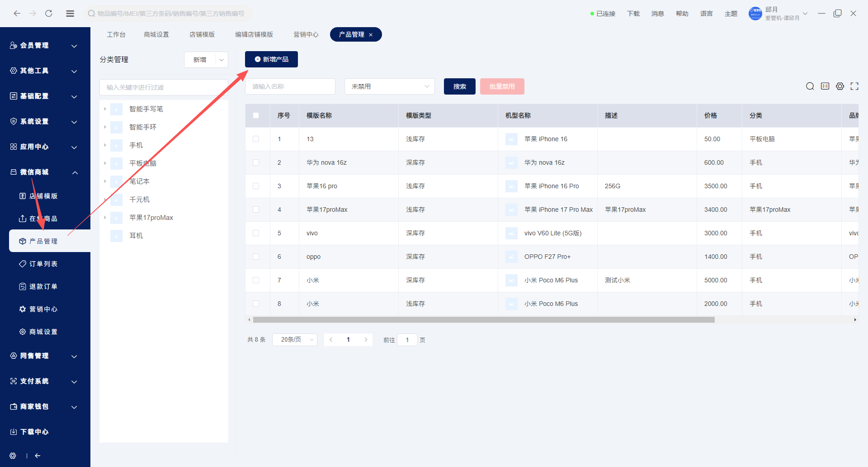
Task: Open the hamburger menu icon
Action: 70,14
